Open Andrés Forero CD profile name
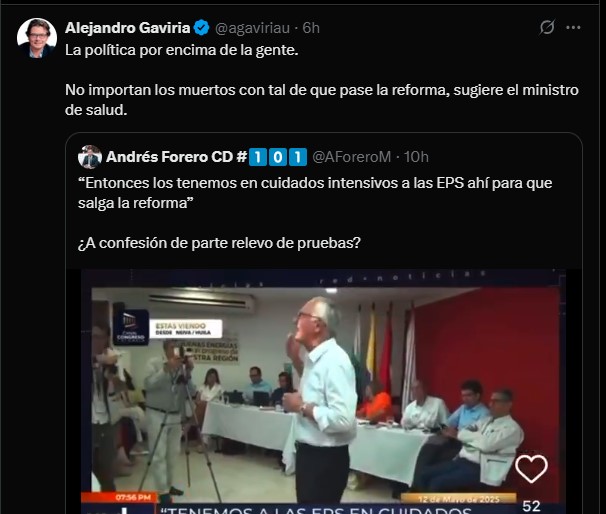The width and height of the screenshot is (606, 514). [x=177, y=157]
